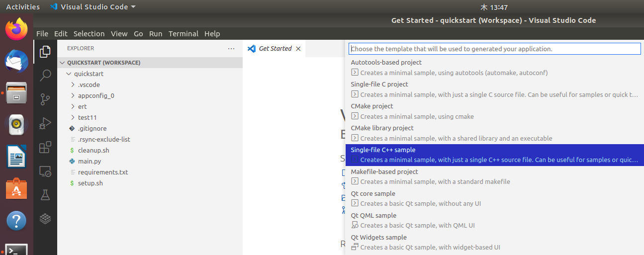Switch to the Get Started tab
This screenshot has width=644, height=255.
tap(275, 49)
